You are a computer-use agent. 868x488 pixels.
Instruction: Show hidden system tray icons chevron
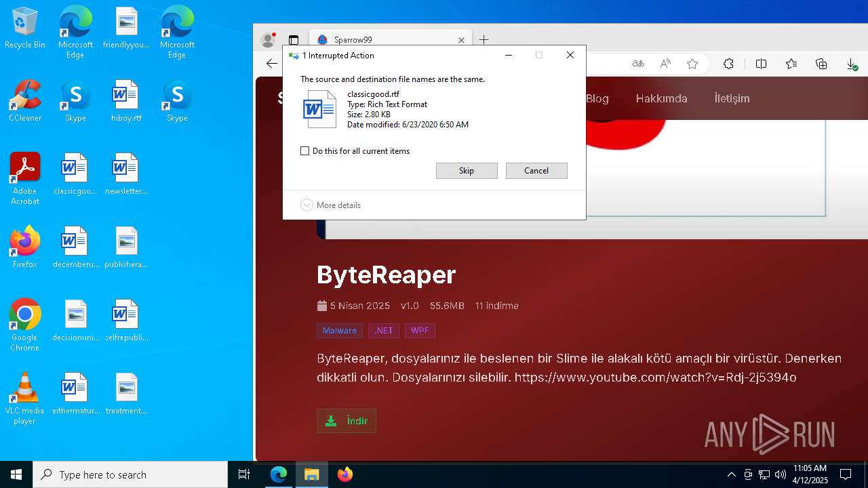[x=731, y=474]
